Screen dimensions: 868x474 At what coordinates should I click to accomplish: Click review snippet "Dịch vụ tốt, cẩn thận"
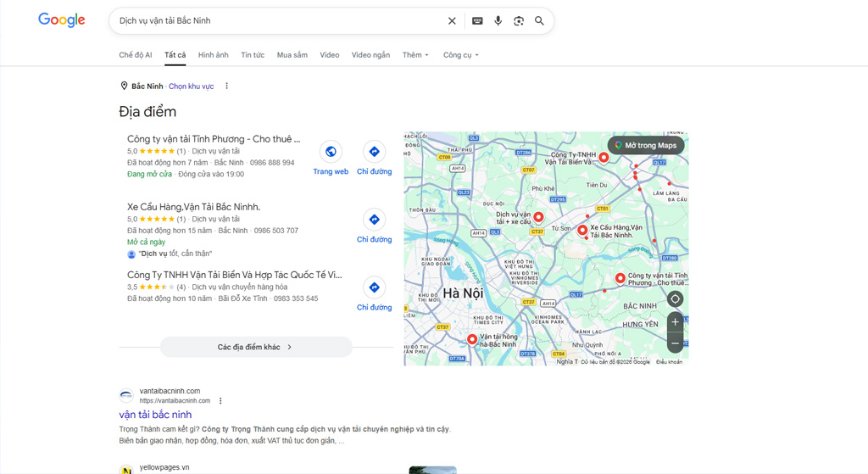175,254
